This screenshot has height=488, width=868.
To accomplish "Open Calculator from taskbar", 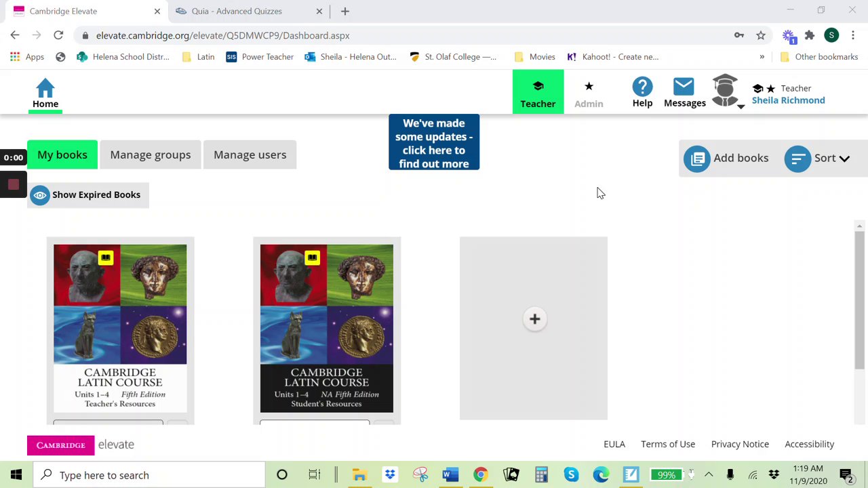I will [x=540, y=475].
